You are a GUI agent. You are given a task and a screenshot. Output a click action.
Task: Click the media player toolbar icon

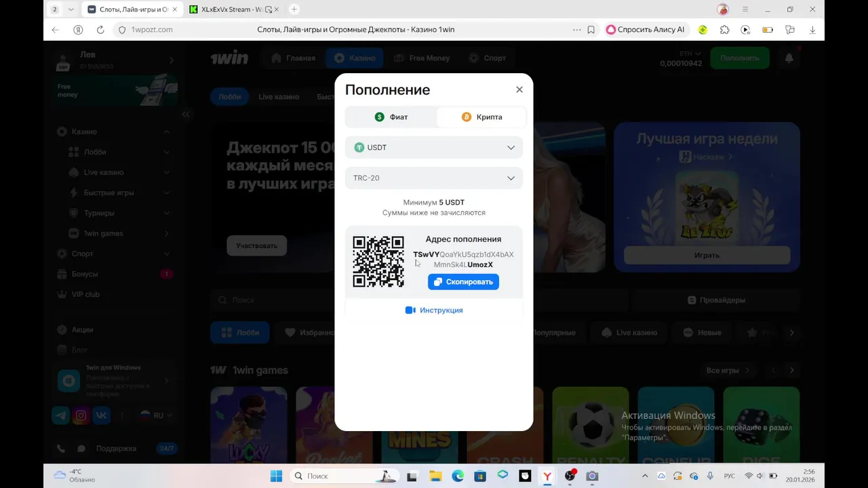[746, 30]
